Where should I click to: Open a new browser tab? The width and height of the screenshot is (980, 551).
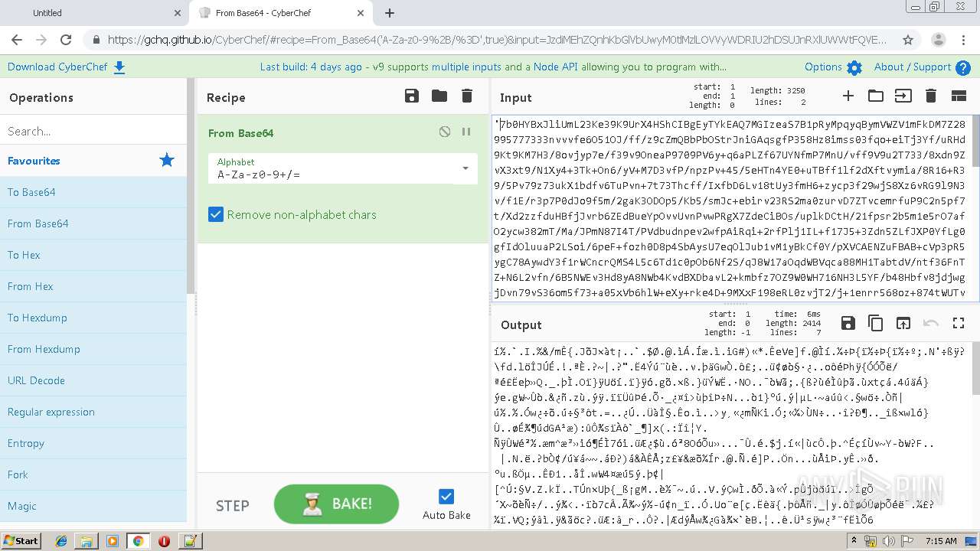390,13
